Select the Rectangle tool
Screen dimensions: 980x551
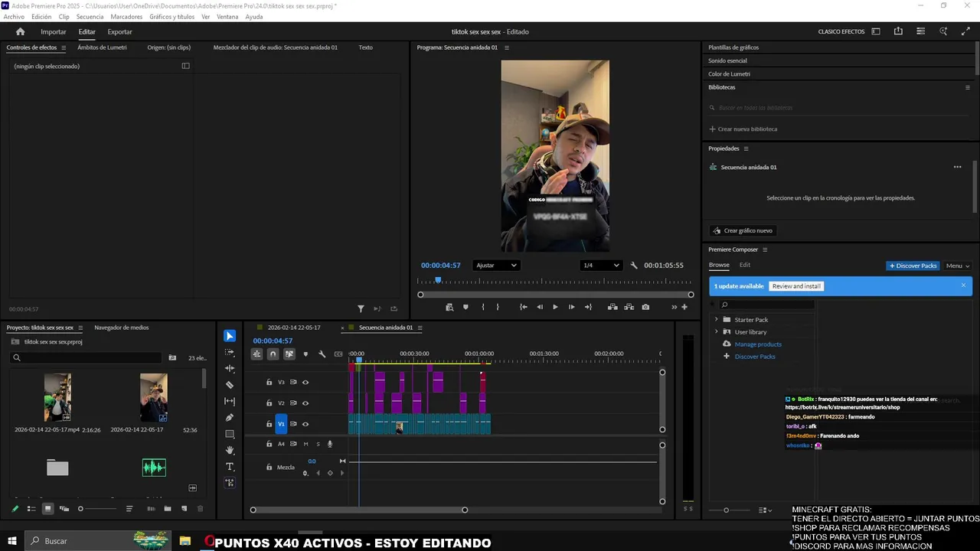tap(230, 434)
